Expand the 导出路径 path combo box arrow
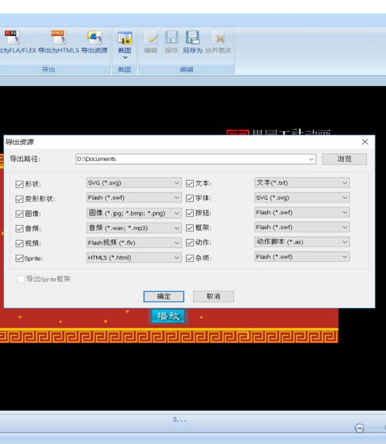 [311, 159]
